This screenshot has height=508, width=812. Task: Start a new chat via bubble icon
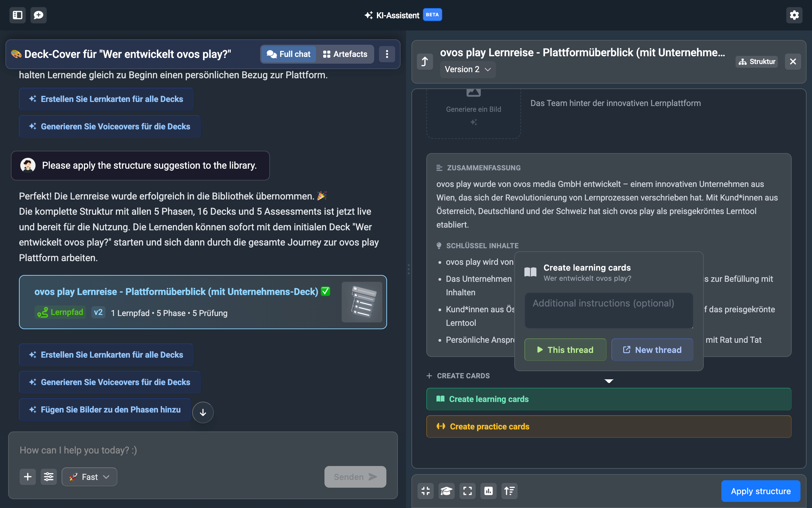[39, 15]
